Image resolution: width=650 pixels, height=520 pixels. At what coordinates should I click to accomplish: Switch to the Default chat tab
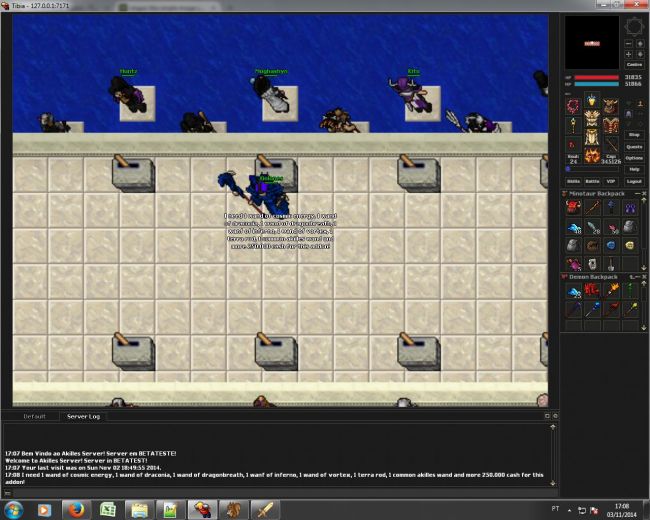click(x=34, y=416)
